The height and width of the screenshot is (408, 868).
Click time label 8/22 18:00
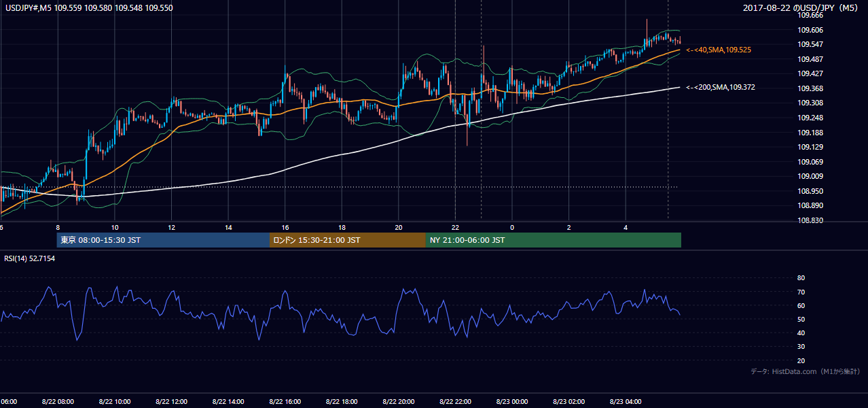point(342,402)
